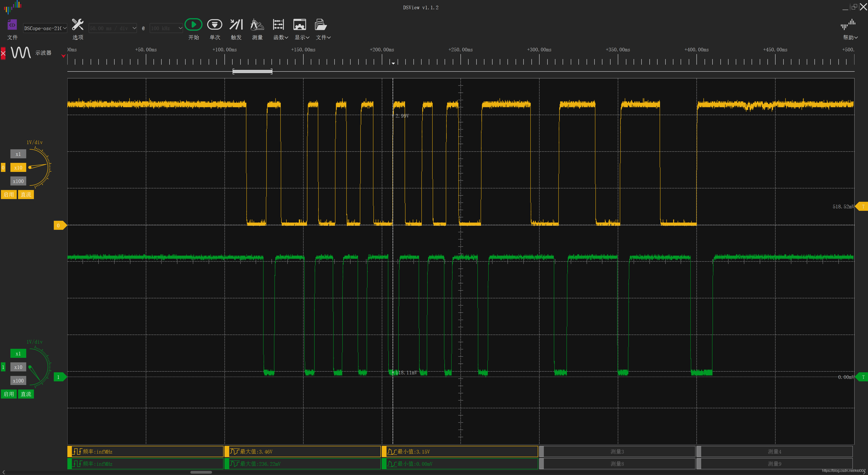Click the oscilloscope waveform mode icon
The image size is (868, 475).
click(21, 53)
